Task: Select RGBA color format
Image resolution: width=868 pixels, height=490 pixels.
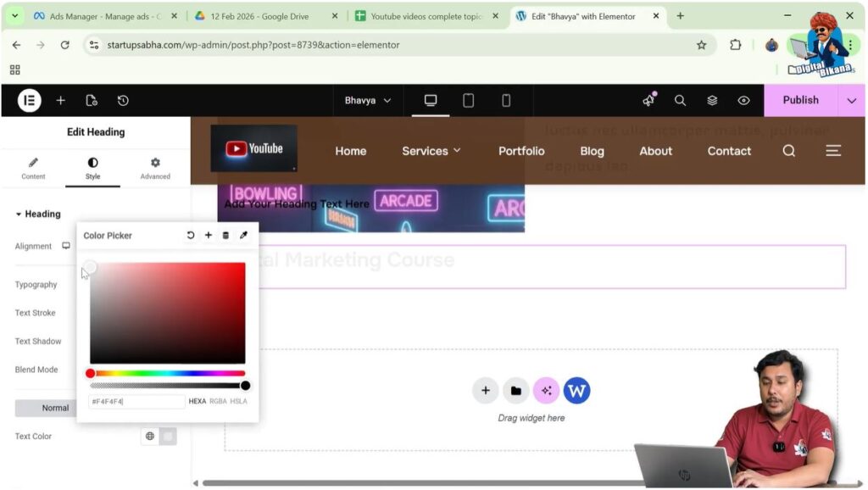Action: 218,402
